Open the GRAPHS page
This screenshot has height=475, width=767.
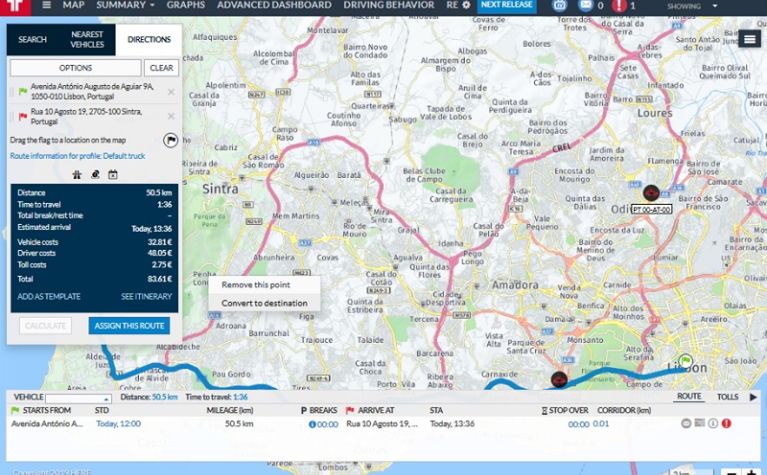point(185,5)
